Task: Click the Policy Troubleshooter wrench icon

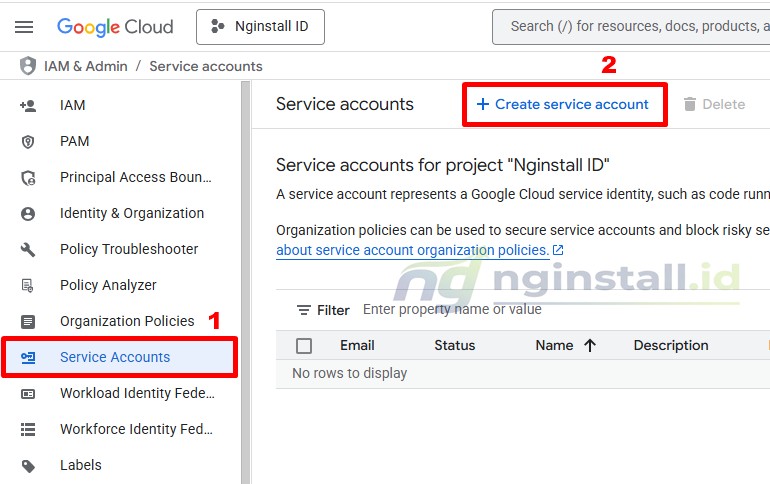Action: tap(28, 249)
